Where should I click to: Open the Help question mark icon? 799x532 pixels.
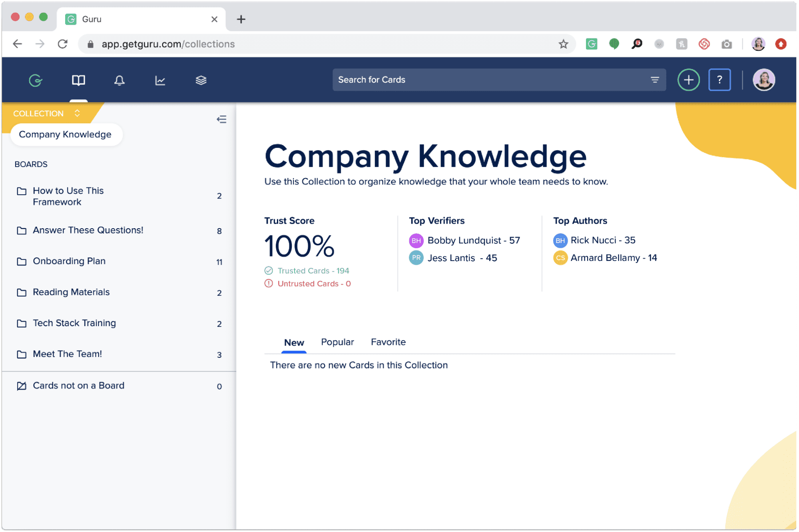(719, 80)
